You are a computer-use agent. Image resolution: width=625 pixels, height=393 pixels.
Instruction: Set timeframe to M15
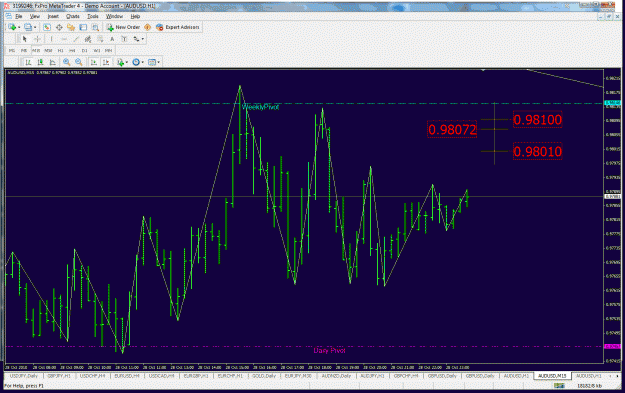pyautogui.click(x=36, y=51)
